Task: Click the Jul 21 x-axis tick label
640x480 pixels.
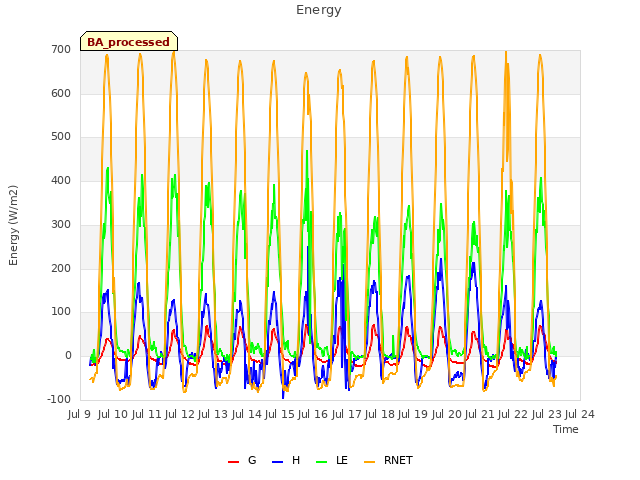Action: click(x=480, y=414)
